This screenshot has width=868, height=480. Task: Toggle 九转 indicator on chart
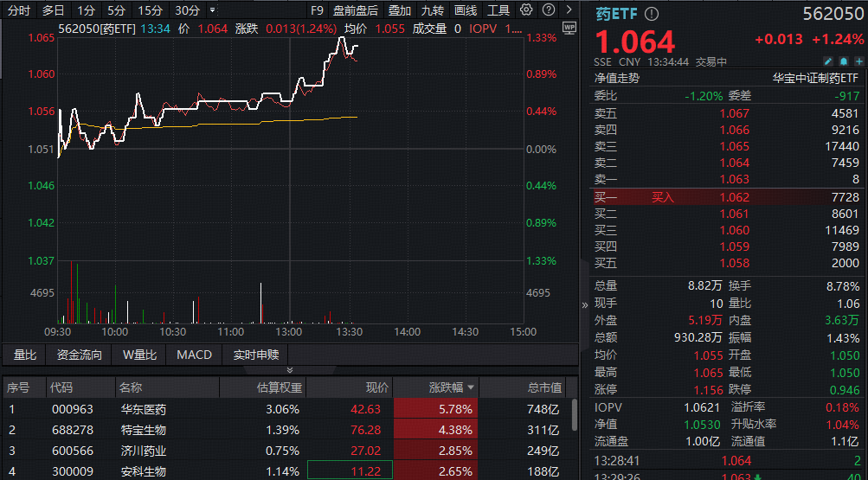coord(432,10)
